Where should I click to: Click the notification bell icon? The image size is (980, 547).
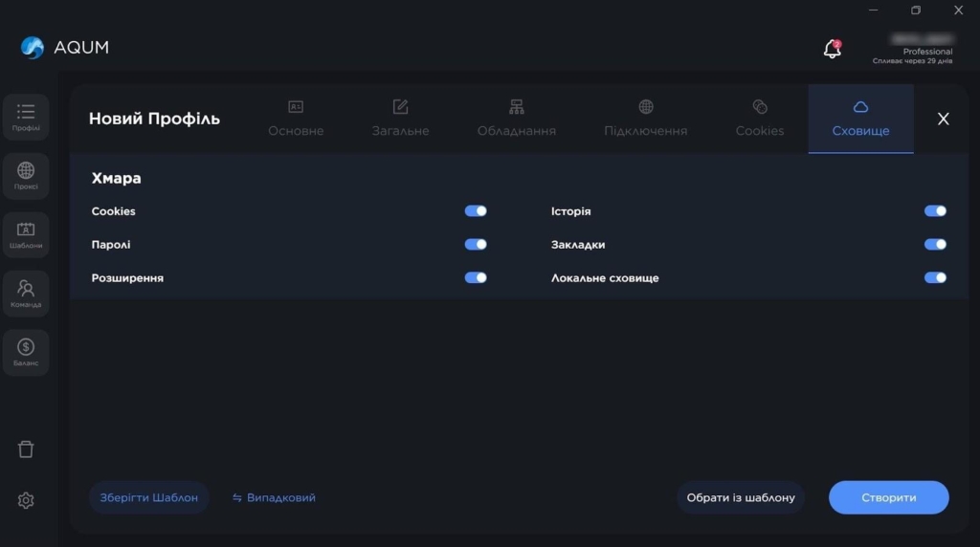coord(832,49)
